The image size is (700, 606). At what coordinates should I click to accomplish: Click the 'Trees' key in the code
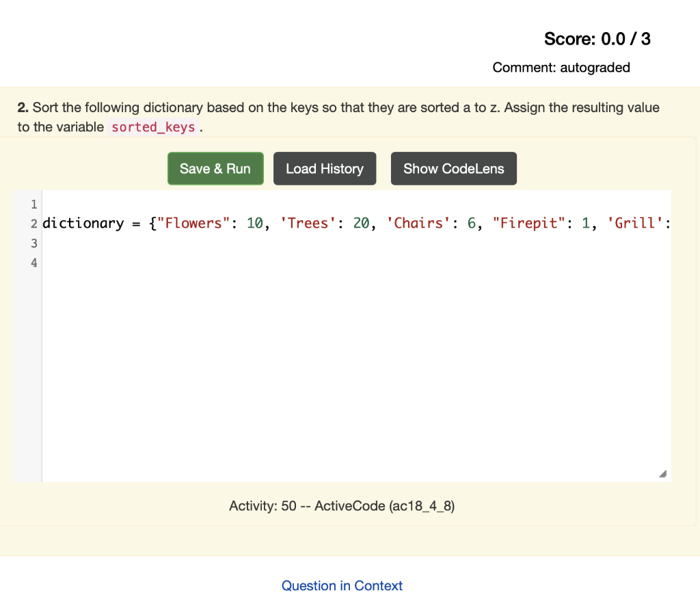click(x=308, y=223)
